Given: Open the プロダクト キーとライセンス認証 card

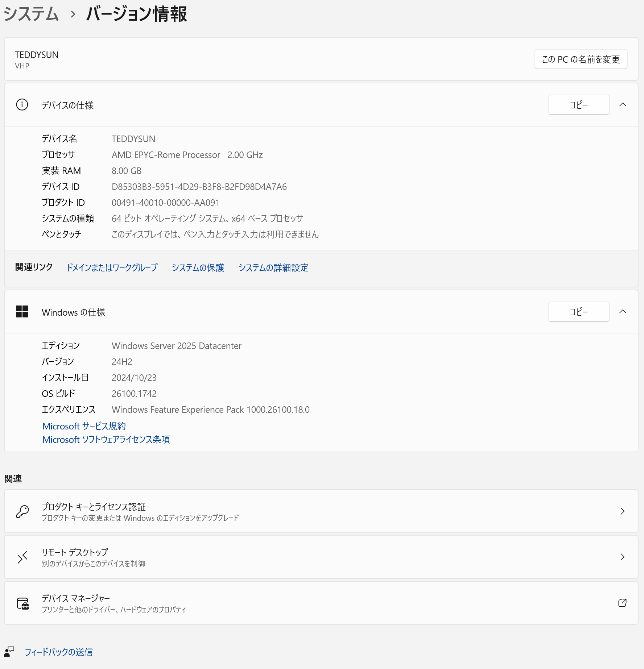Looking at the screenshot, I should click(x=321, y=511).
